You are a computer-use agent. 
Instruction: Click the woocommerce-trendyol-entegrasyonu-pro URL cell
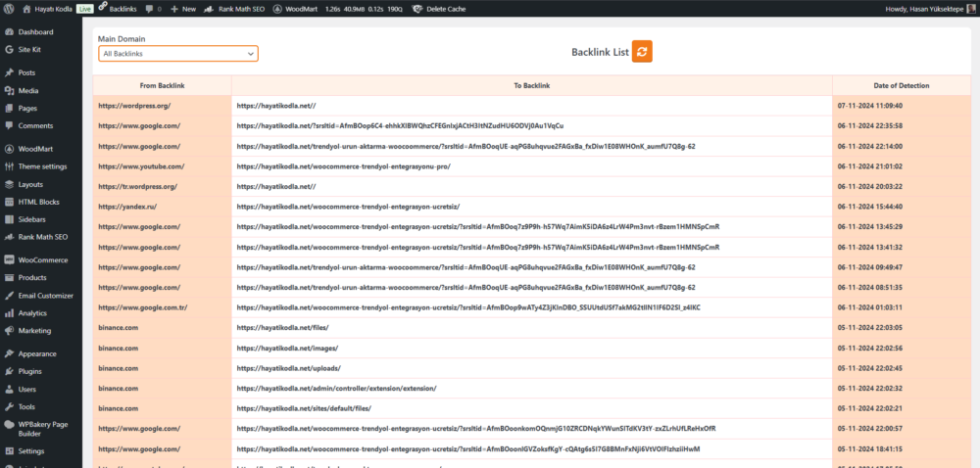[532, 166]
